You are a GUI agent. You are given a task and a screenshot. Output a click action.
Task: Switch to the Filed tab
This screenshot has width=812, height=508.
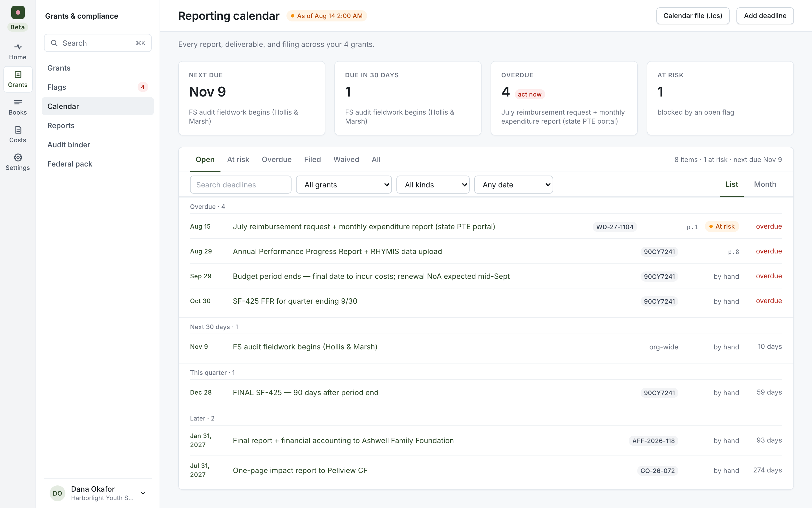312,159
